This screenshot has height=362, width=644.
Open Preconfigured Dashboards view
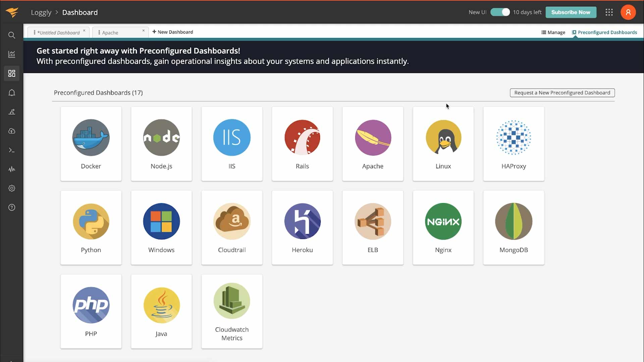tap(604, 33)
